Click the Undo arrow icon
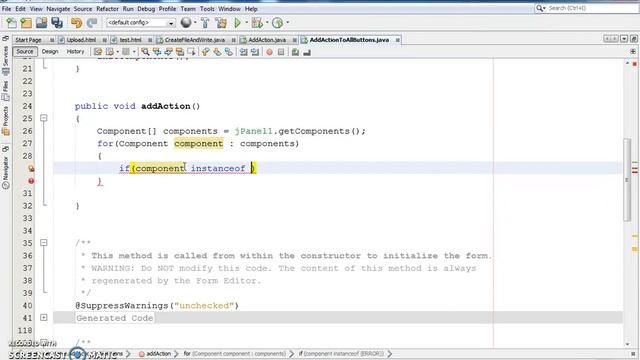This screenshot has height=360, width=640. click(76, 23)
